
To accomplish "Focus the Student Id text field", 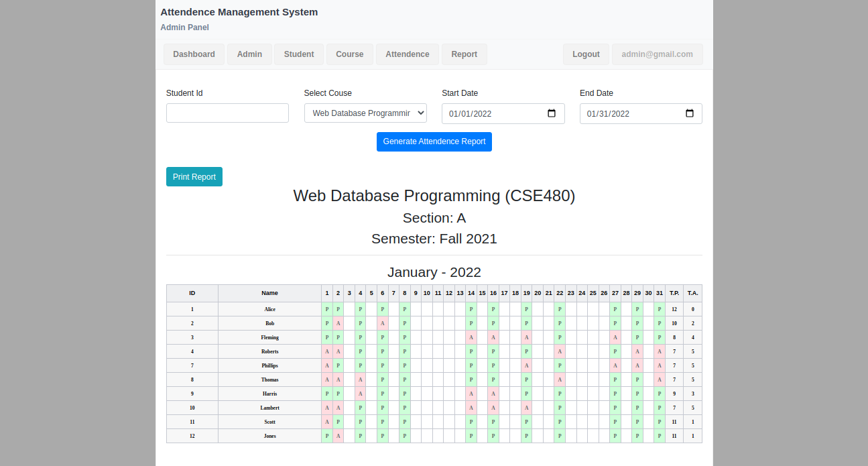I will (227, 113).
